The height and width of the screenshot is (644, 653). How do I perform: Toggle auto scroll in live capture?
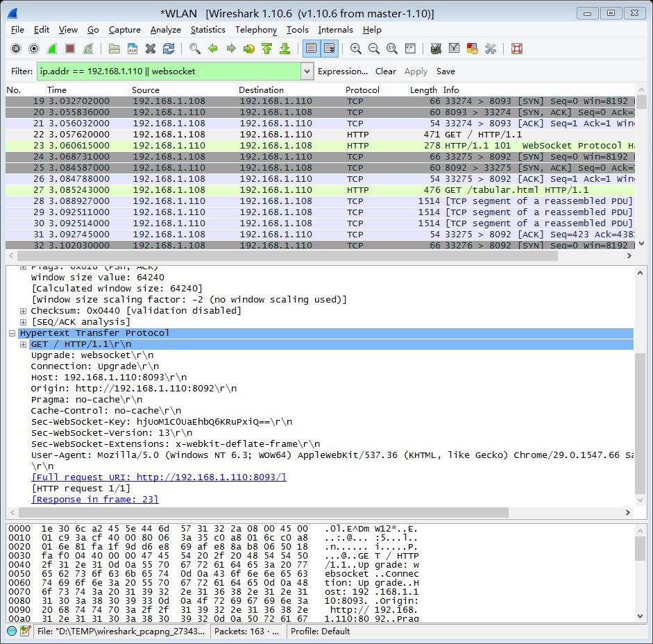(x=329, y=49)
